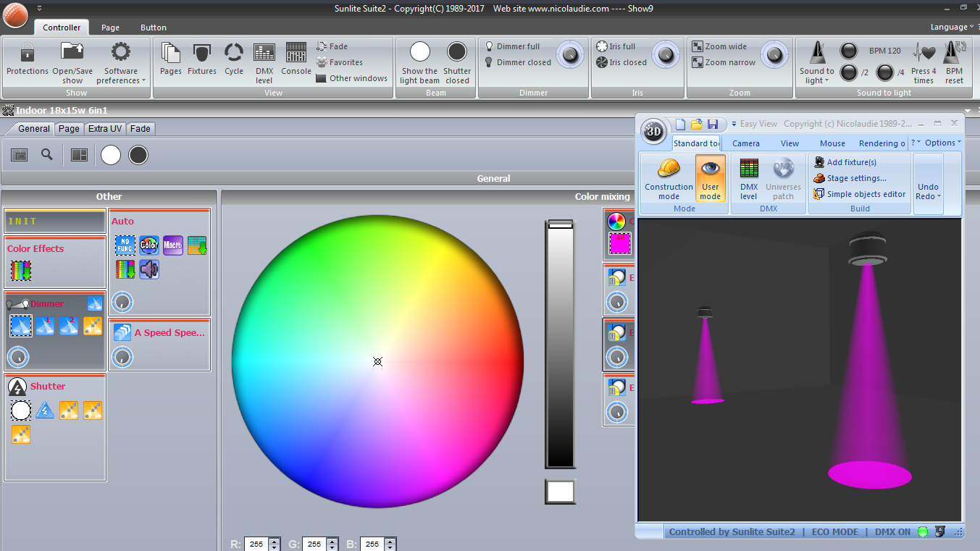Image resolution: width=980 pixels, height=551 pixels.
Task: Select the open white circle Shutter preset
Action: click(21, 411)
